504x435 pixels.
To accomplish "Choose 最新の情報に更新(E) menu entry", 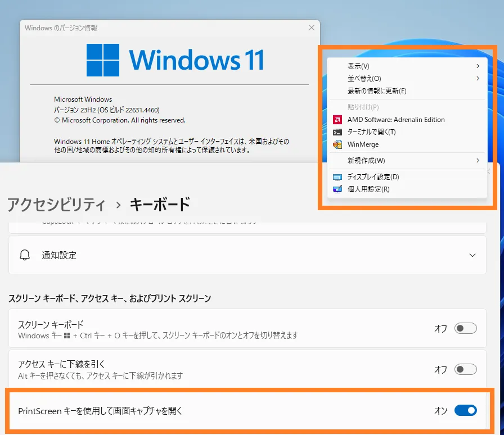I will [x=407, y=91].
